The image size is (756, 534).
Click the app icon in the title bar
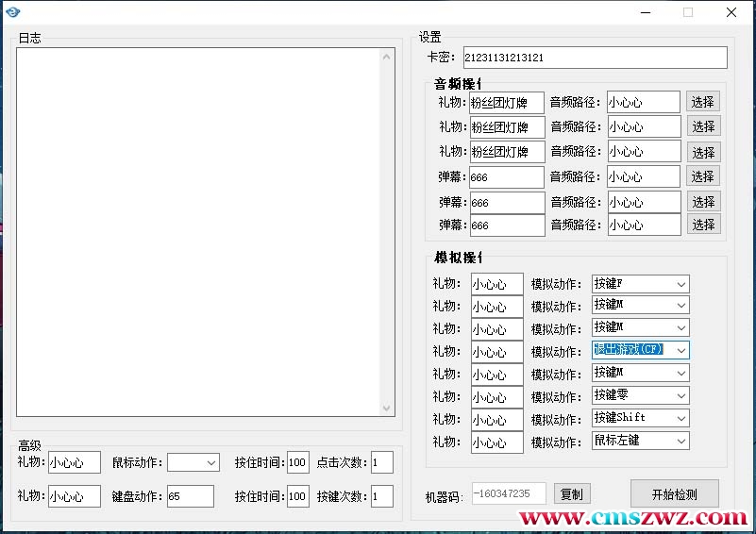11,11
